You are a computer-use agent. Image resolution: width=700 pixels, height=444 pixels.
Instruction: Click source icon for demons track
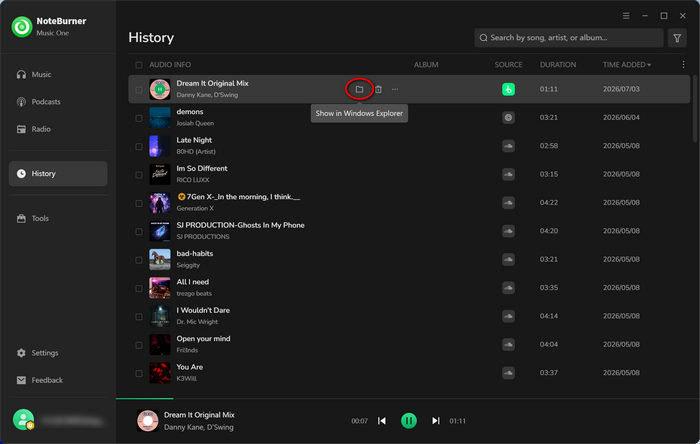pos(508,117)
